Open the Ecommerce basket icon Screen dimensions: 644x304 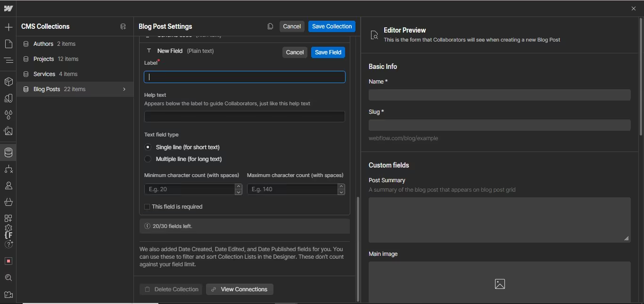(8, 202)
